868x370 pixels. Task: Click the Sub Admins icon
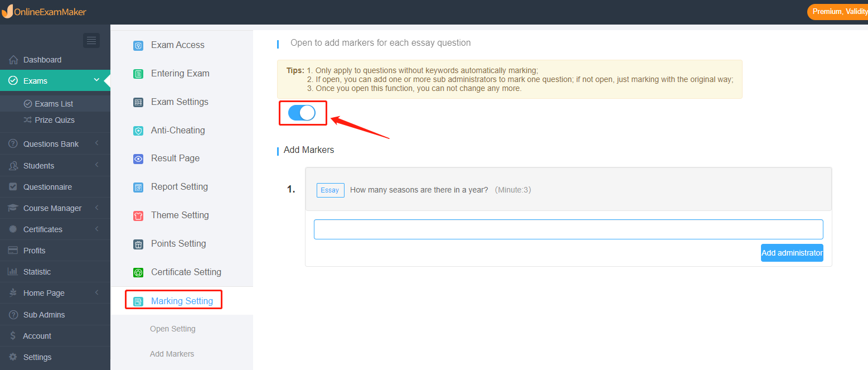13,315
